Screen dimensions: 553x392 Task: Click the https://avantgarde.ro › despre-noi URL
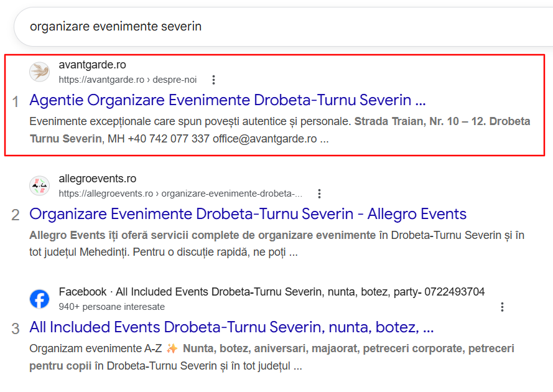pos(128,80)
